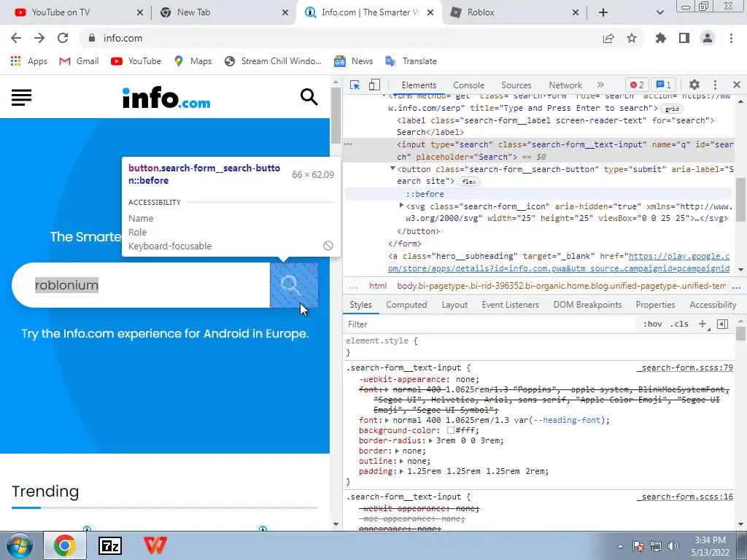Click the highlighted search submit button
The image size is (747, 560).
[x=294, y=285]
